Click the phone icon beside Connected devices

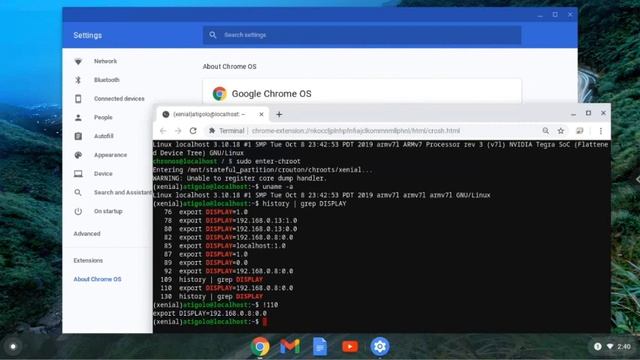78,99
